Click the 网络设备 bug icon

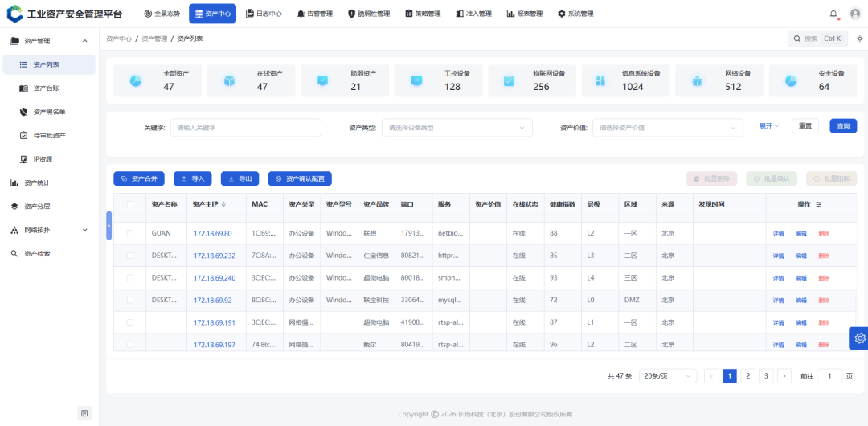click(x=697, y=81)
